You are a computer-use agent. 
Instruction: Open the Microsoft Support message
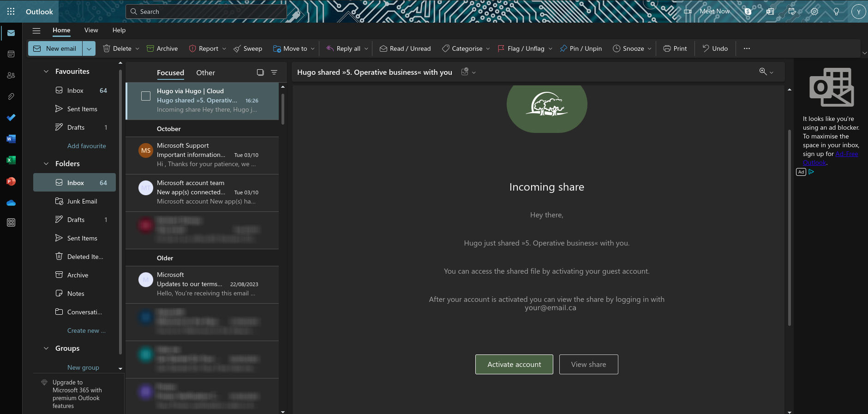[202, 155]
